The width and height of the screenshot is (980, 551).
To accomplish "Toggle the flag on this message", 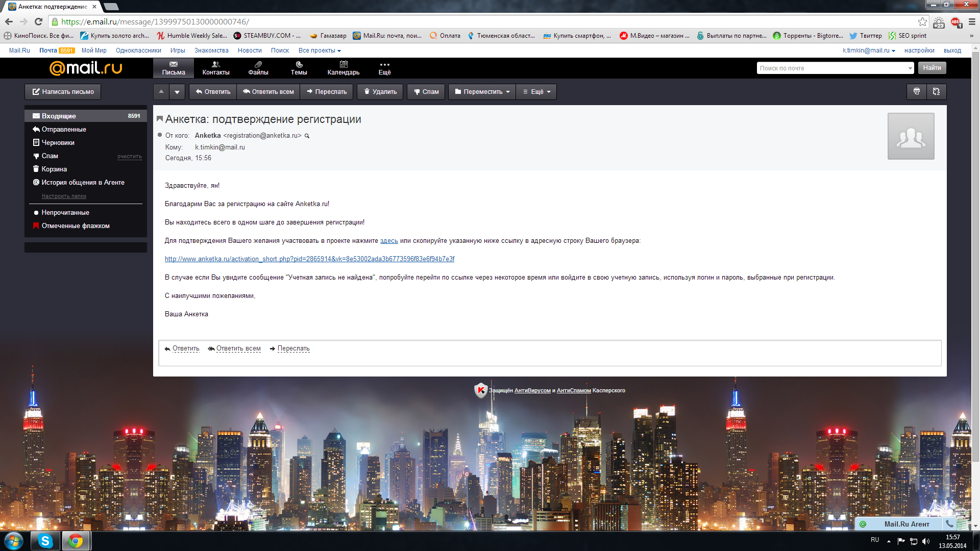I will [x=160, y=119].
